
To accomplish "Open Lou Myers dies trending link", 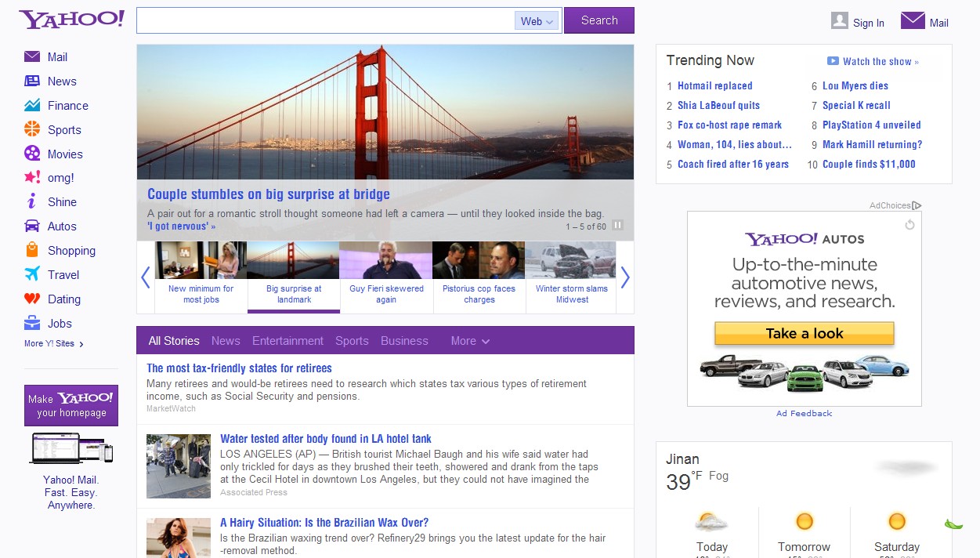I will click(855, 85).
